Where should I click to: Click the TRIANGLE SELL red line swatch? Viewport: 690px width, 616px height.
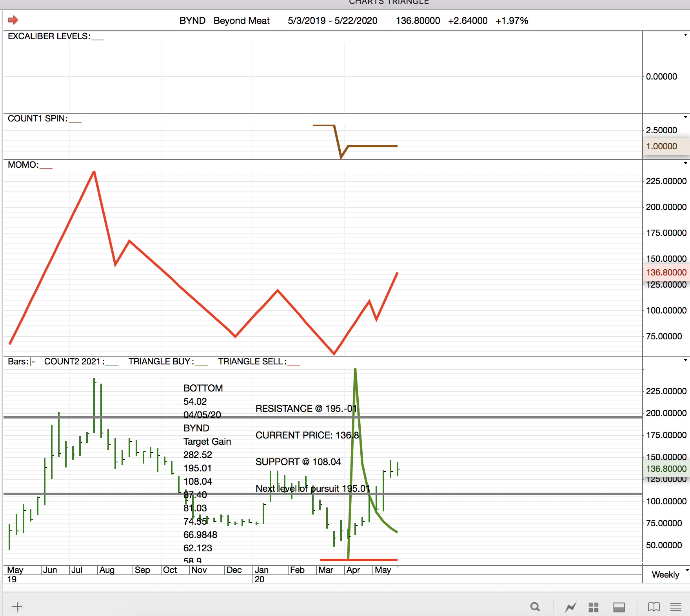pyautogui.click(x=294, y=364)
